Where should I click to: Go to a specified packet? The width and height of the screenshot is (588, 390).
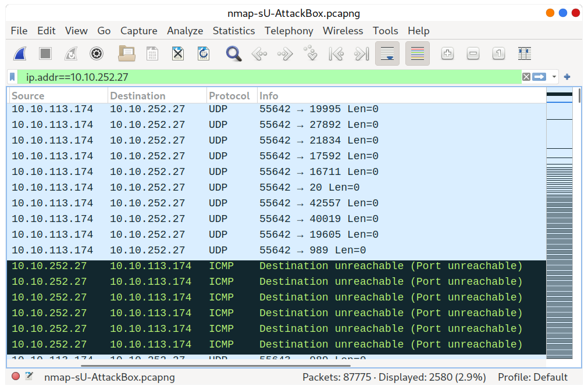(x=311, y=53)
